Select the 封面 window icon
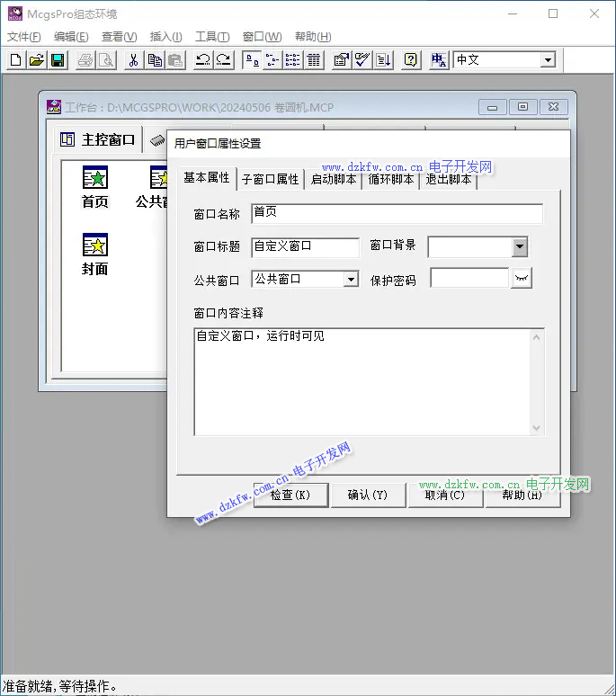The image size is (616, 696). tap(95, 245)
